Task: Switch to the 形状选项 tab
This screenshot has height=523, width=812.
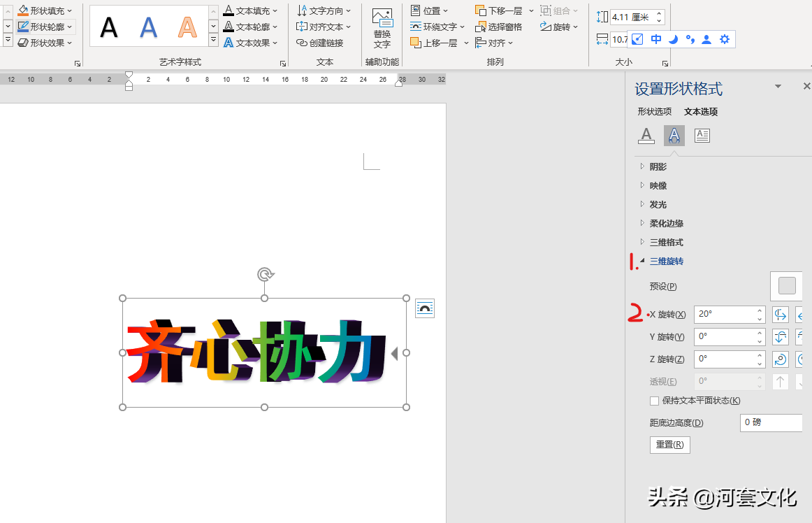Action: (x=654, y=111)
